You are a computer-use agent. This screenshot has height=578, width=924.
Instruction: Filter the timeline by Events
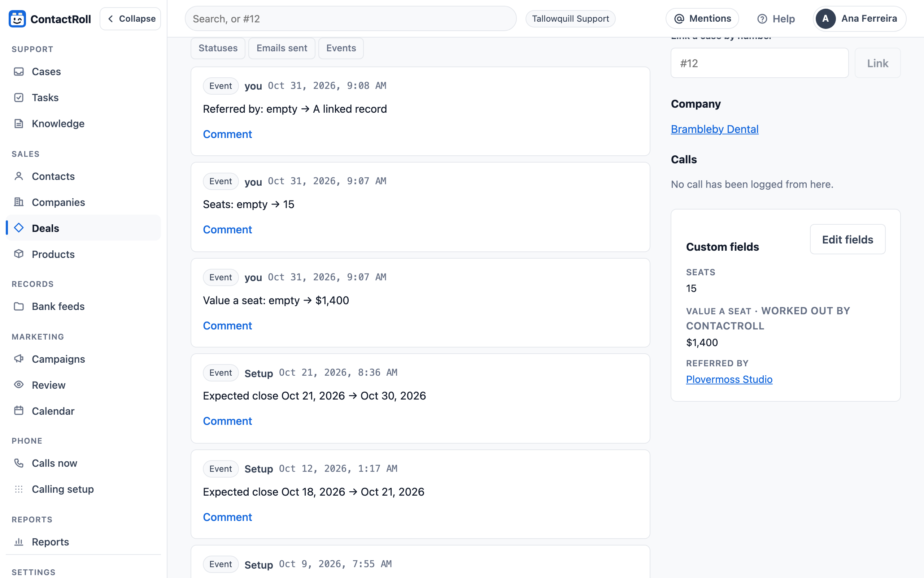tap(341, 48)
